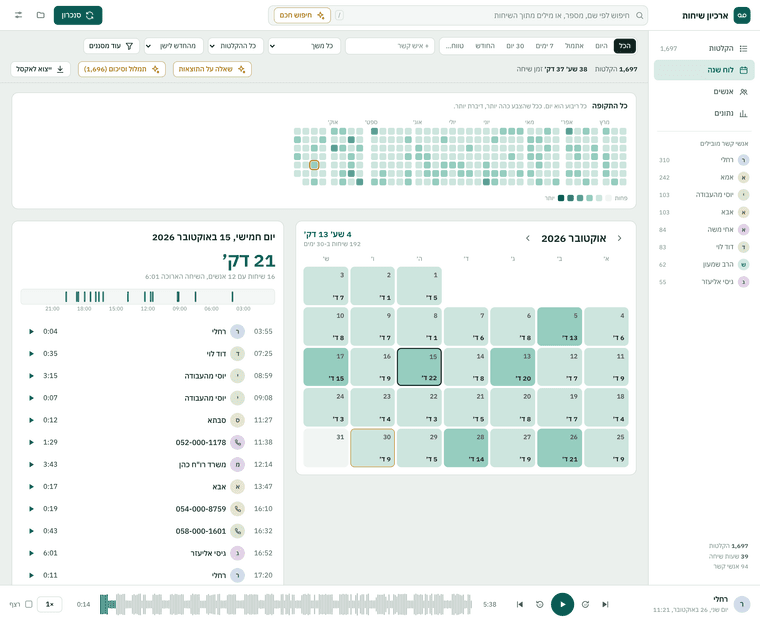Image resolution: width=760 pixels, height=623 pixels.
Task: Click the ask about results (שאלה על התוצאות) button
Action: (212, 69)
